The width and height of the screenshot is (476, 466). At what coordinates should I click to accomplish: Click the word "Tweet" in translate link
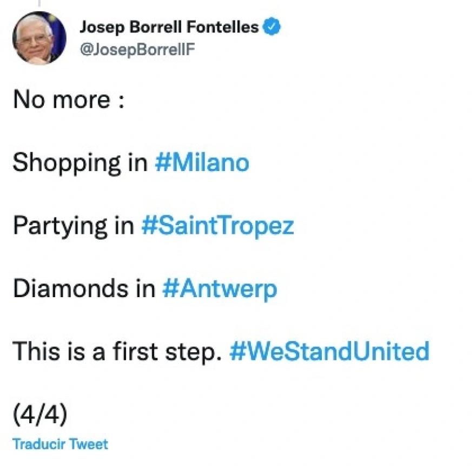point(91,444)
